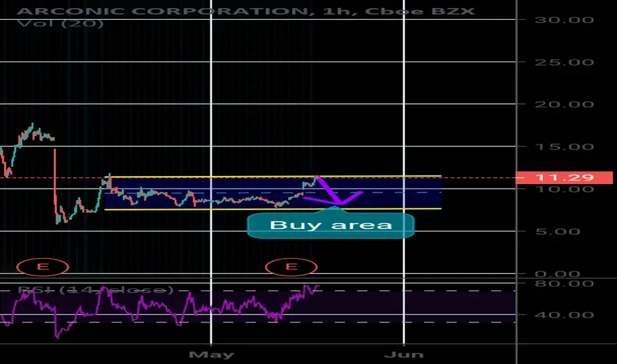Click the 80.00 RSI axis label
The image size is (617, 364).
(x=564, y=283)
